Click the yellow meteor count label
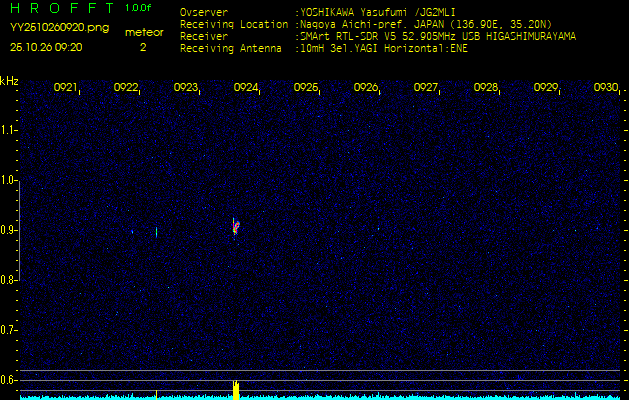 [143, 32]
